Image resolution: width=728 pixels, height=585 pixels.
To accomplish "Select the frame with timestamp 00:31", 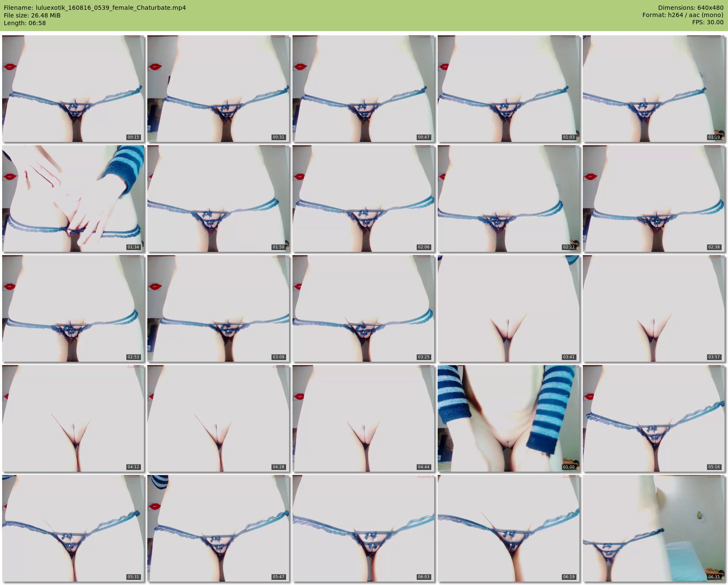I will pyautogui.click(x=218, y=89).
